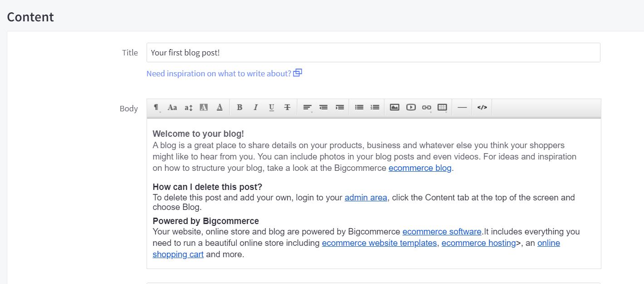Click the 'How can I delete this post?' heading
This screenshot has width=644, height=284.
(207, 187)
